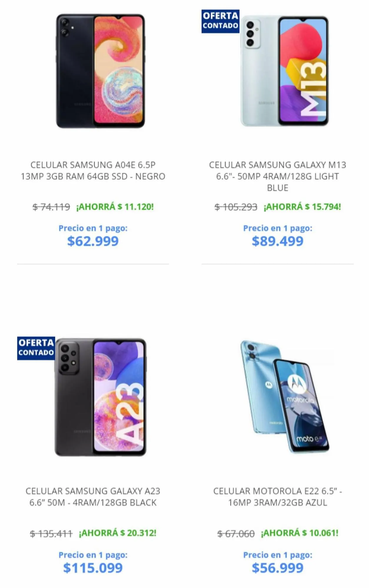Screen dimensions: 369x588
Task: Open the Motorola E22 blue phone image
Action: click(284, 397)
